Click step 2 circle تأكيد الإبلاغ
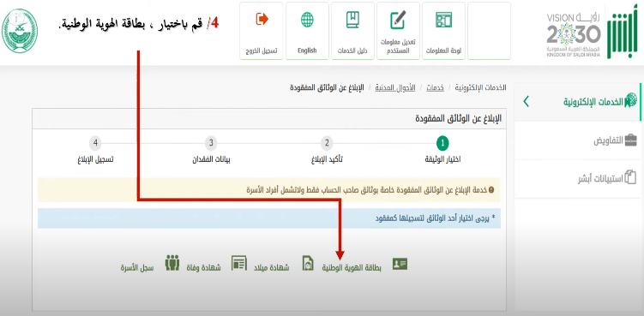Image resolution: width=644 pixels, height=316 pixels. click(327, 143)
